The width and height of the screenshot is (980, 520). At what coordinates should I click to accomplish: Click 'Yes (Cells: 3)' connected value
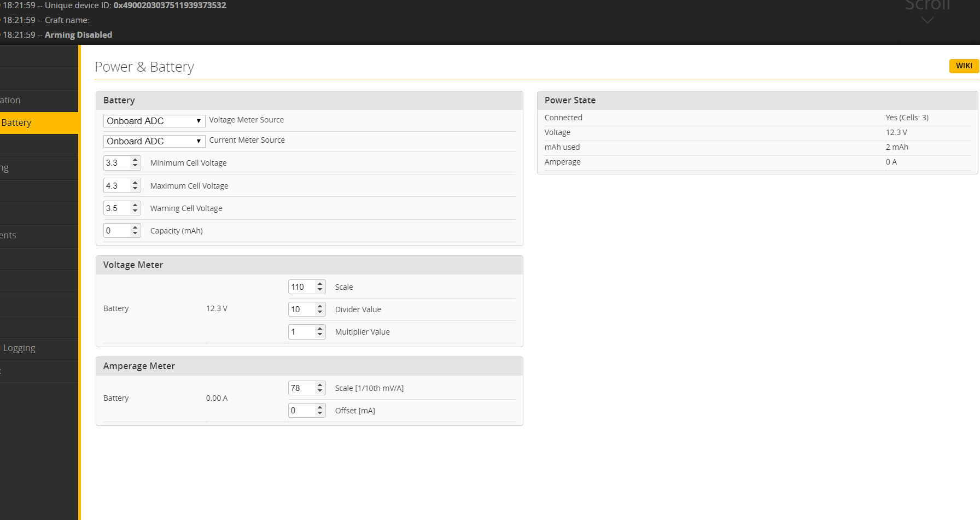(x=907, y=118)
